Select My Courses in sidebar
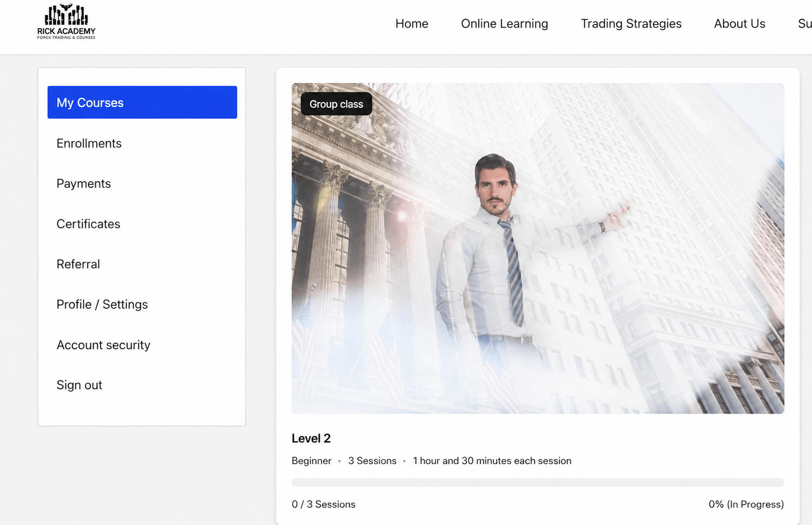 142,102
